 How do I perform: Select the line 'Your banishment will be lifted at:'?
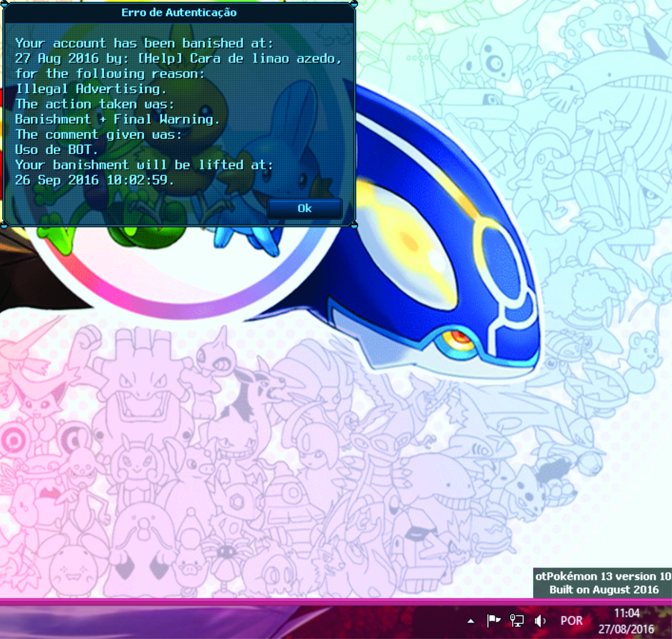coord(144,165)
